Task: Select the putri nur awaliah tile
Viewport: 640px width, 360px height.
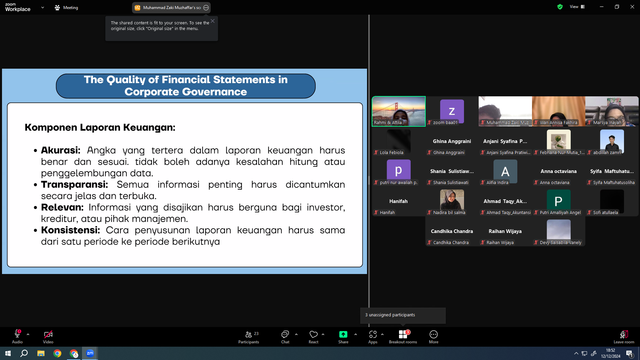Action: click(x=399, y=171)
